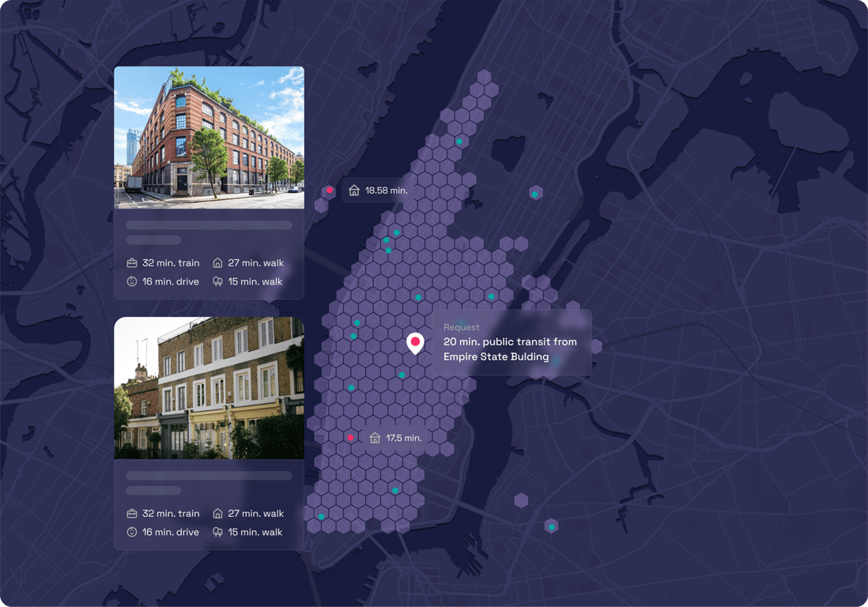Image resolution: width=868 pixels, height=607 pixels.
Task: Select the briefcase icon beside 32 min. train
Action: (131, 262)
